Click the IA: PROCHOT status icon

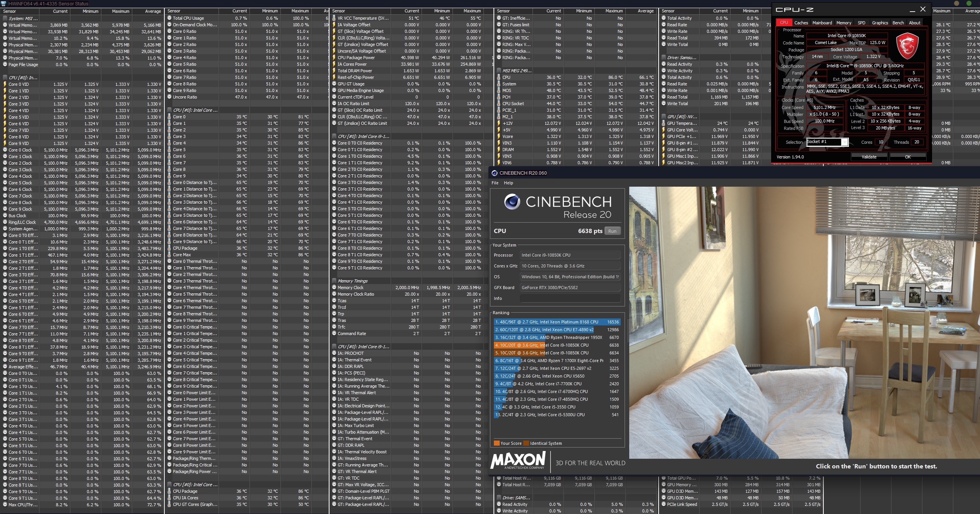(334, 353)
